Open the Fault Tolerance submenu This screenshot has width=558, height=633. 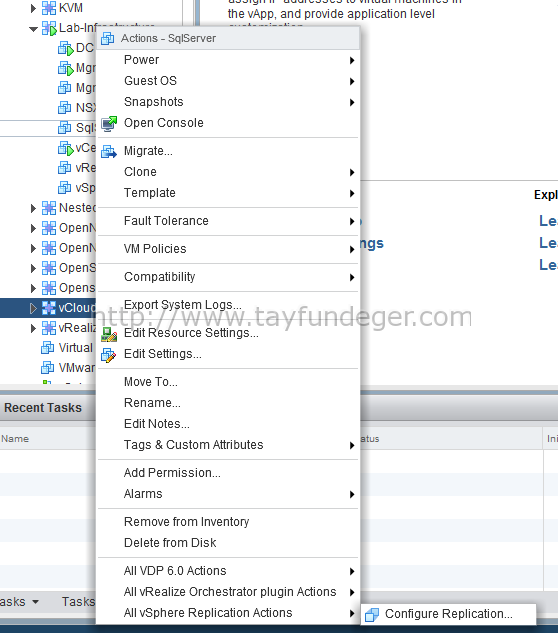(x=228, y=221)
